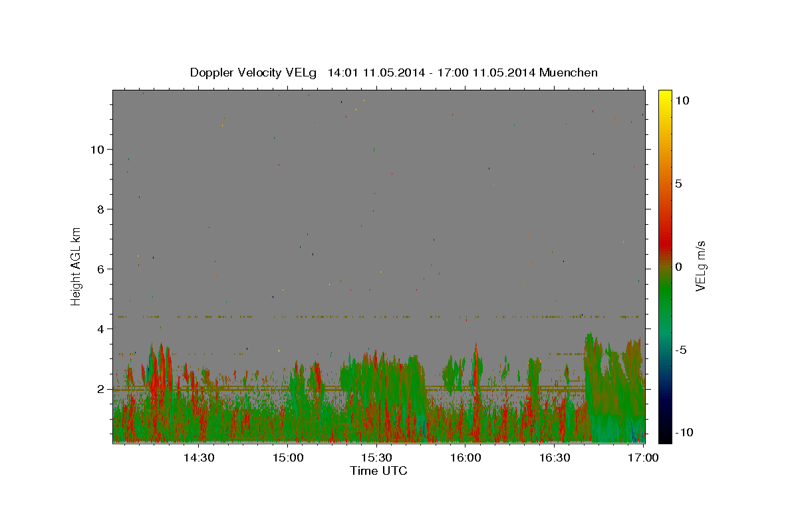The image size is (798, 532).
Task: Select the "Muenchen" location text in title
Action: click(x=569, y=72)
